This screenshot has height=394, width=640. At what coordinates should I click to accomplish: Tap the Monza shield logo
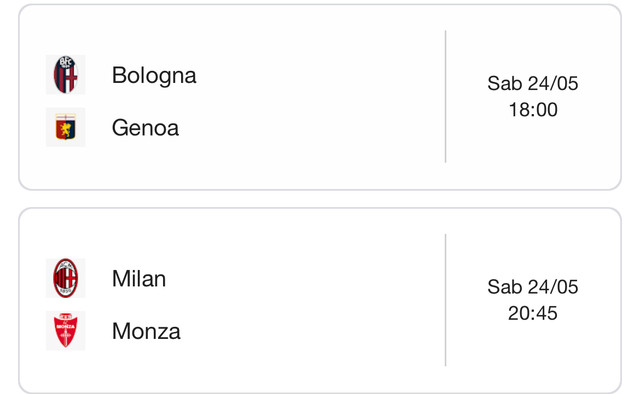65,330
